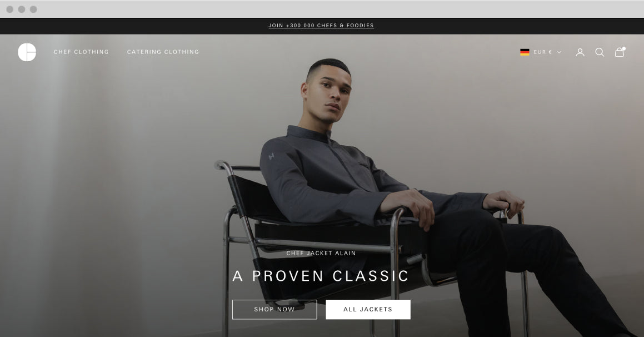This screenshot has width=644, height=337.
Task: Click the cart notification dot badge
Action: click(x=624, y=48)
